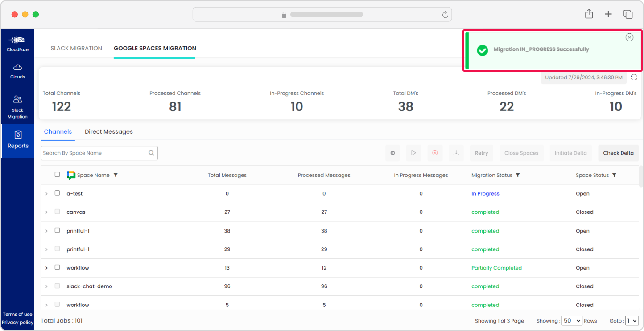Check the a-test row checkbox

(57, 193)
